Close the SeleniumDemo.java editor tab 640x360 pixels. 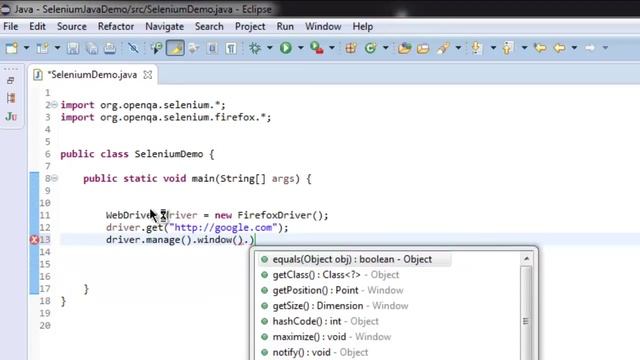(x=148, y=75)
